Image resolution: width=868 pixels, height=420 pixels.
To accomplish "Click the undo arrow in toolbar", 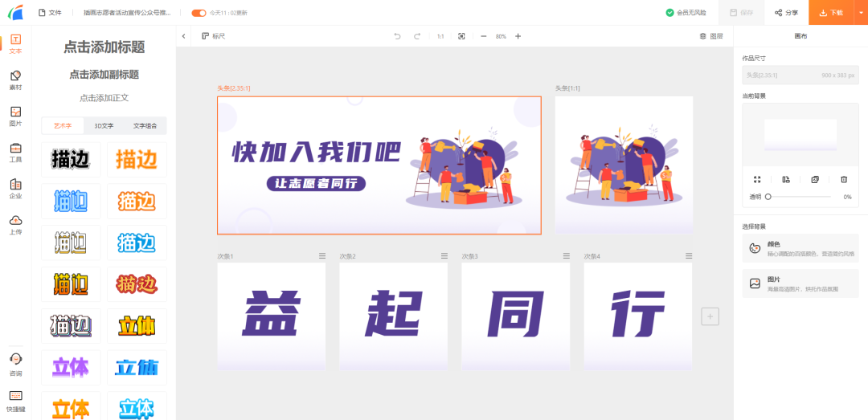I will [397, 36].
